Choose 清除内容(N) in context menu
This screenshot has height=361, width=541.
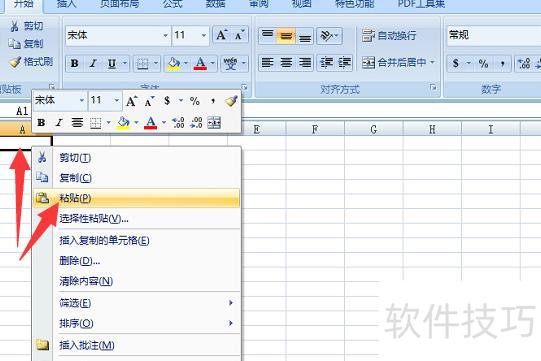(x=137, y=281)
